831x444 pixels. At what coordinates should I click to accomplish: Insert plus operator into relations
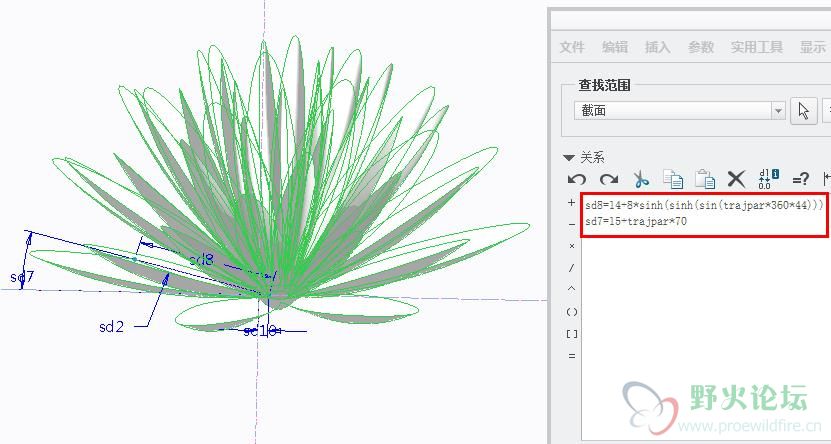pos(571,202)
